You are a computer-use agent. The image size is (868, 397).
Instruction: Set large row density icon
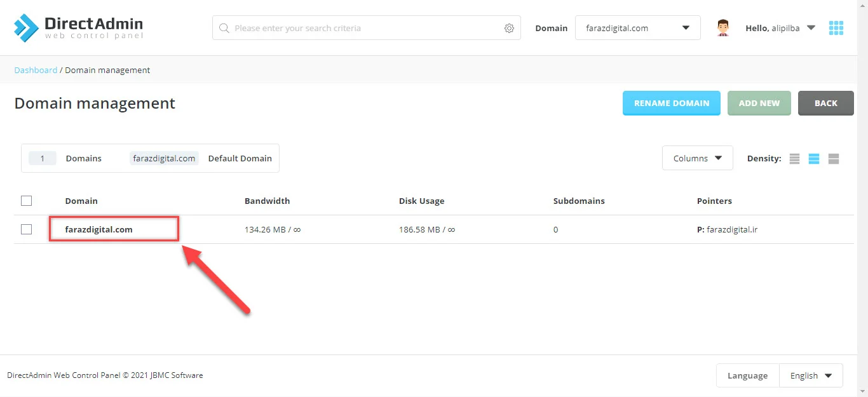834,159
